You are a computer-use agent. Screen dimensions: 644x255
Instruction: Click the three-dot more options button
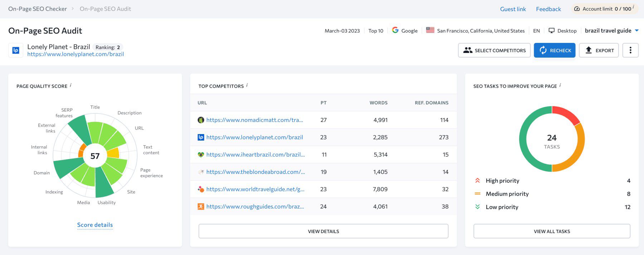[630, 50]
